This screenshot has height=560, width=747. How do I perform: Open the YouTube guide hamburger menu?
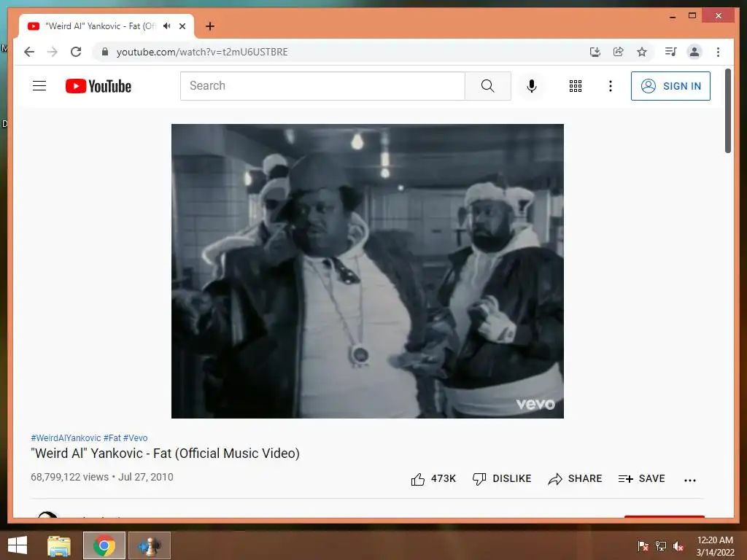tap(39, 86)
